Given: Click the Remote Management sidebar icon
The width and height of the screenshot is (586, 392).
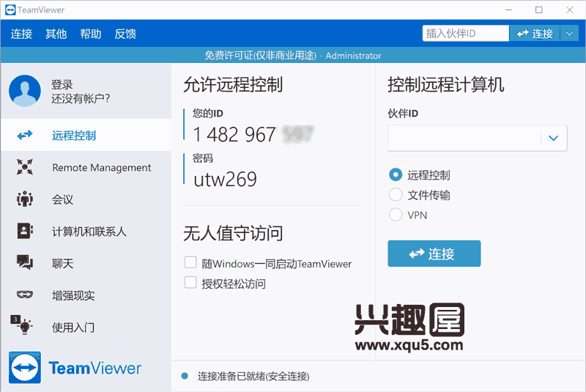Looking at the screenshot, I should (25, 167).
